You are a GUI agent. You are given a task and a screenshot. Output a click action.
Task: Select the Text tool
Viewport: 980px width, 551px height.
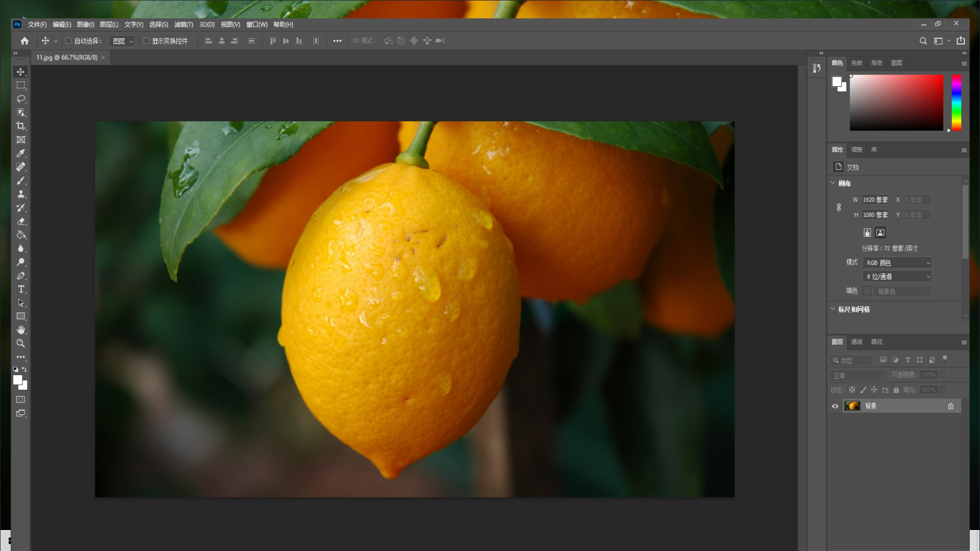21,289
